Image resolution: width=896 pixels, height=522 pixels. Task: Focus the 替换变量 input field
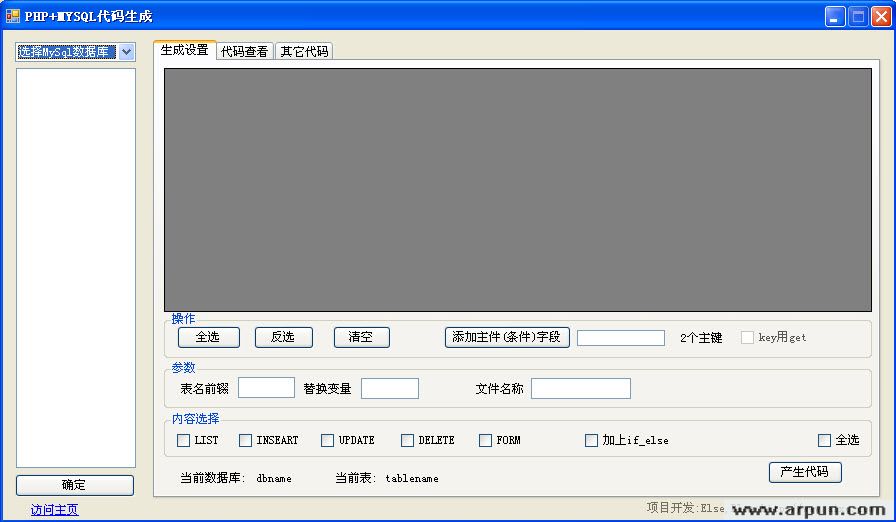(390, 388)
